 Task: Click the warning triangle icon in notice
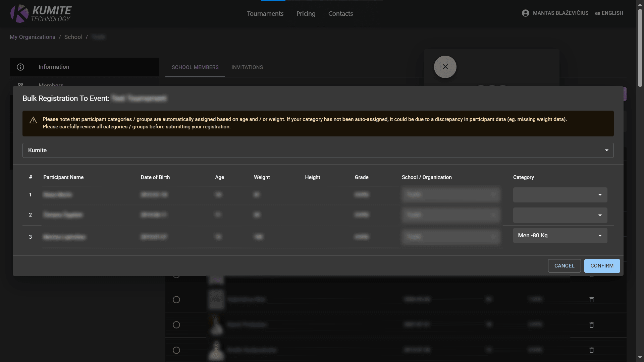click(x=33, y=120)
